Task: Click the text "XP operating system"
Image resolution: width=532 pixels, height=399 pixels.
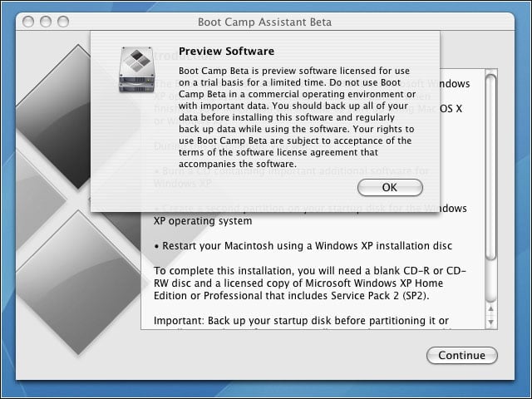Action: tap(203, 221)
